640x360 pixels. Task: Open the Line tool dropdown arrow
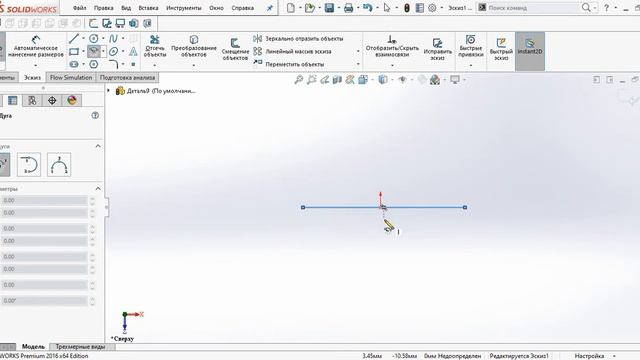point(83,39)
